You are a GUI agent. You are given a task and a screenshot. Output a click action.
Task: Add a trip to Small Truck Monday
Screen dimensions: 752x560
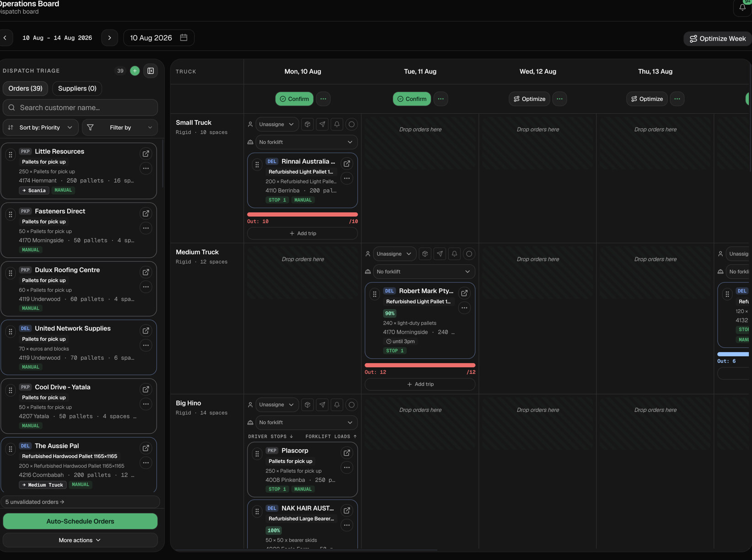[302, 233]
